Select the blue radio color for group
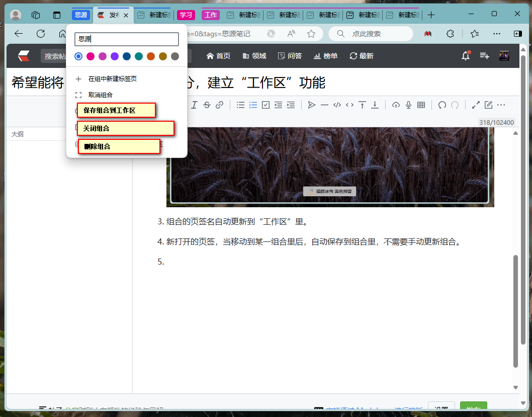The image size is (532, 417). (78, 56)
